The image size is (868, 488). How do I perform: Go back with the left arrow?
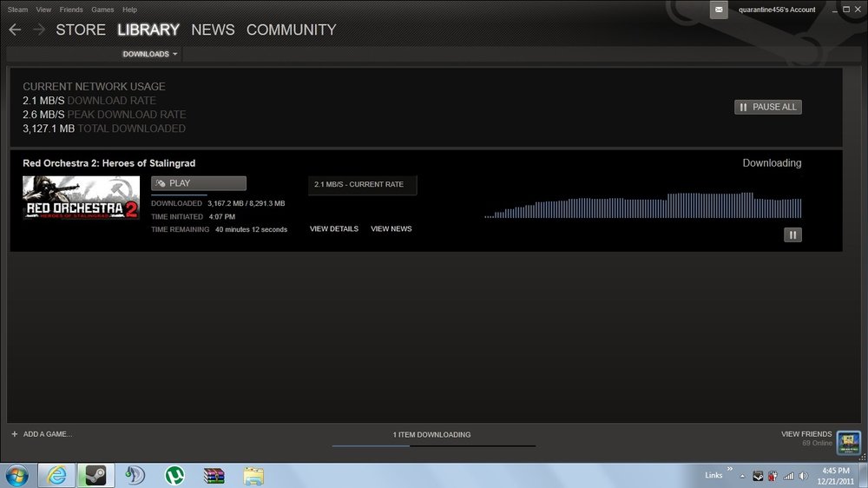(15, 30)
